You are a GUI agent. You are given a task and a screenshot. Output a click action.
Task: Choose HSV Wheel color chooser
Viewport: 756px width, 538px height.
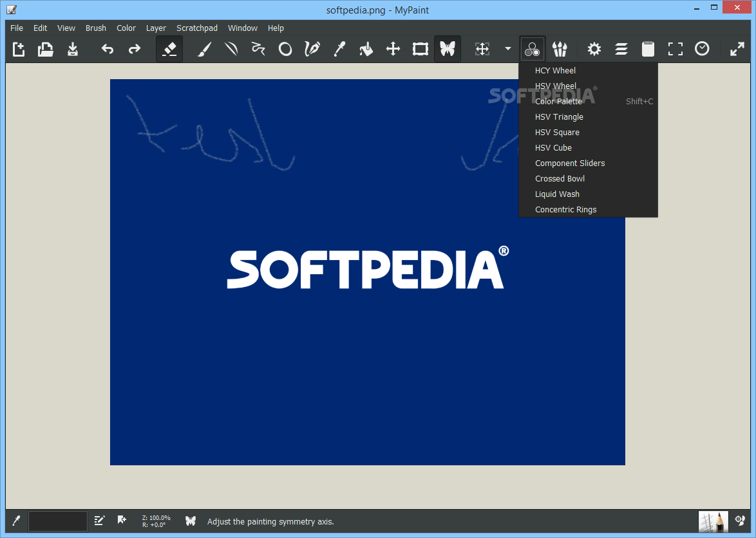click(588, 86)
